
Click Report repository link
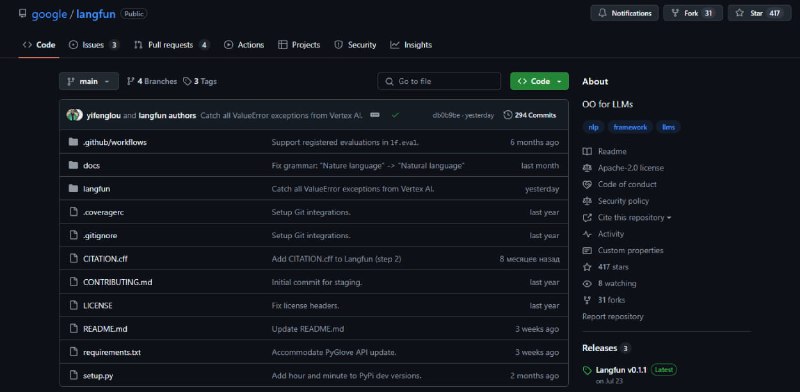[613, 316]
